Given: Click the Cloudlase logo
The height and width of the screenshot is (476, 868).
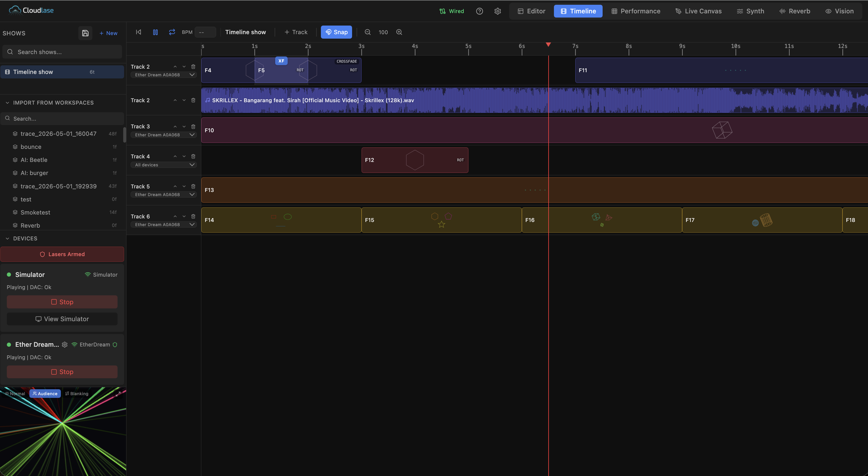Looking at the screenshot, I should 31,10.
